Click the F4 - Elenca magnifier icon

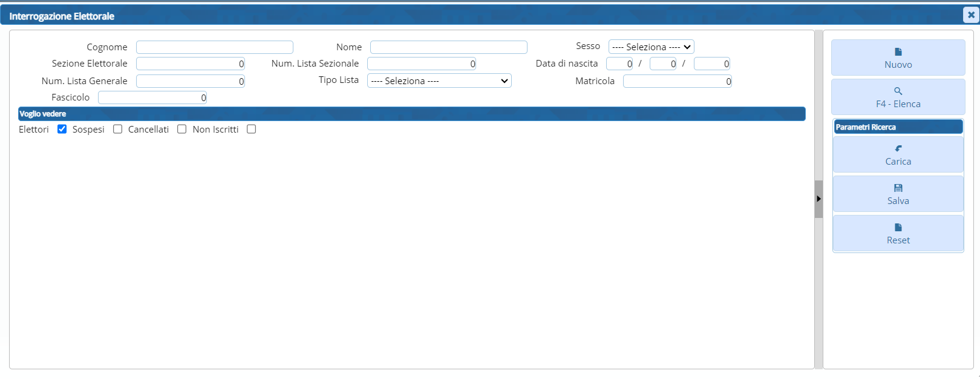click(x=898, y=91)
